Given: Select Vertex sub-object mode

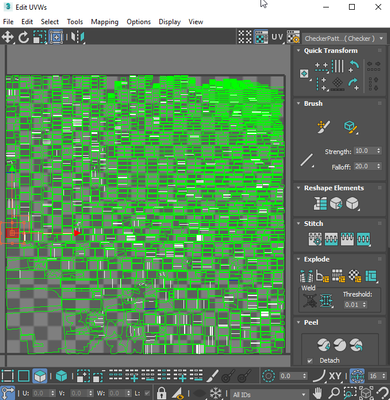Looking at the screenshot, I should coord(7,376).
